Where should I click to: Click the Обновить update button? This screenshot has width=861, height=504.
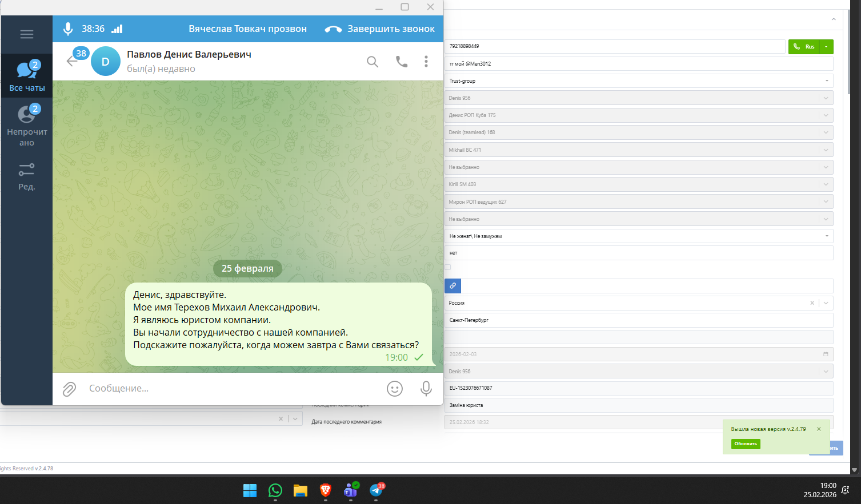coord(746,443)
